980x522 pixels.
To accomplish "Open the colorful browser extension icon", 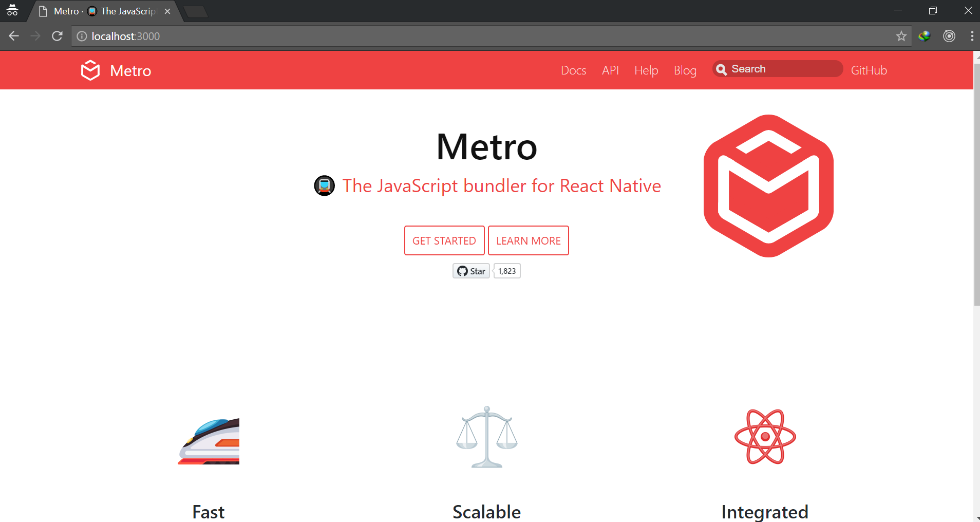I will click(925, 36).
